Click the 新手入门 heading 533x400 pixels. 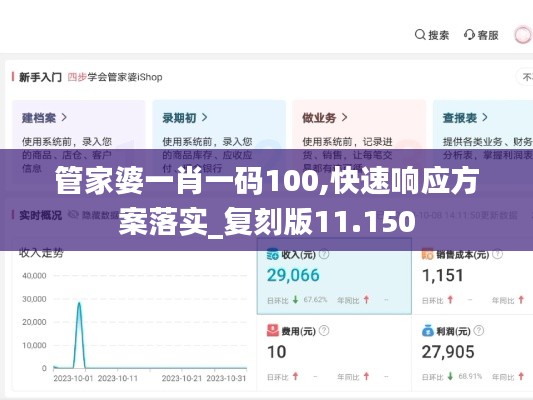[40, 77]
